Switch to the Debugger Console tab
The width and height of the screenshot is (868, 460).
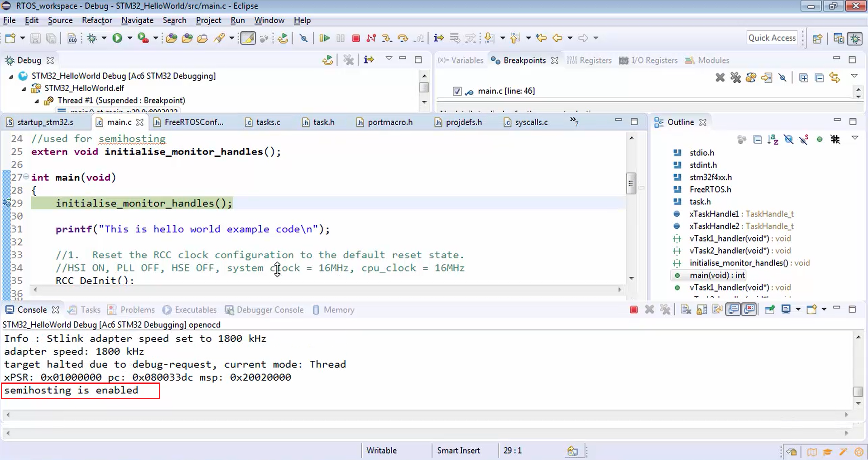click(264, 310)
